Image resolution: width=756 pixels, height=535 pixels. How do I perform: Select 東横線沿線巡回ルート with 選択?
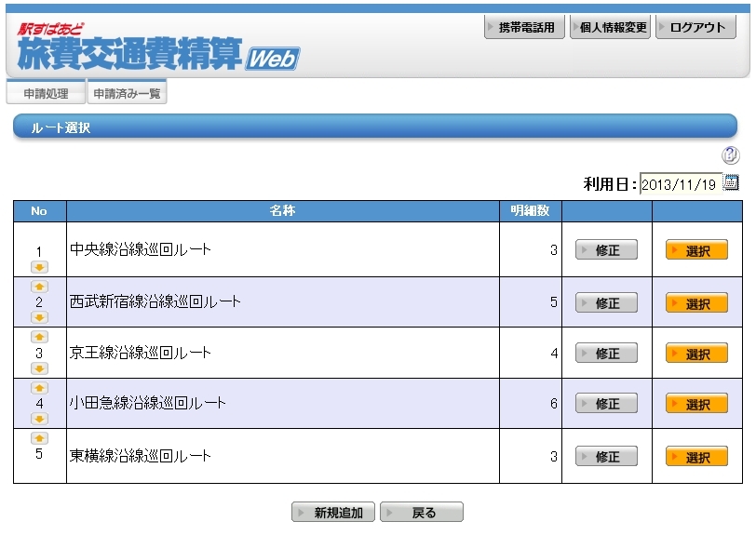click(696, 456)
